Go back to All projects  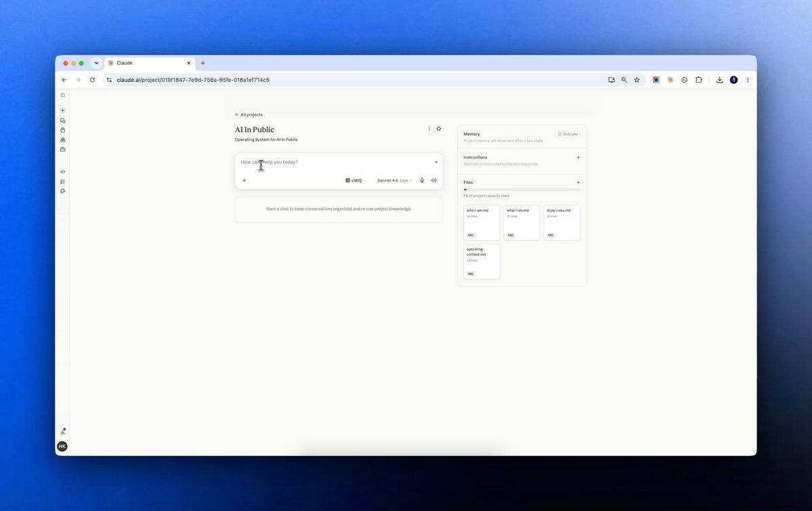pyautogui.click(x=249, y=115)
